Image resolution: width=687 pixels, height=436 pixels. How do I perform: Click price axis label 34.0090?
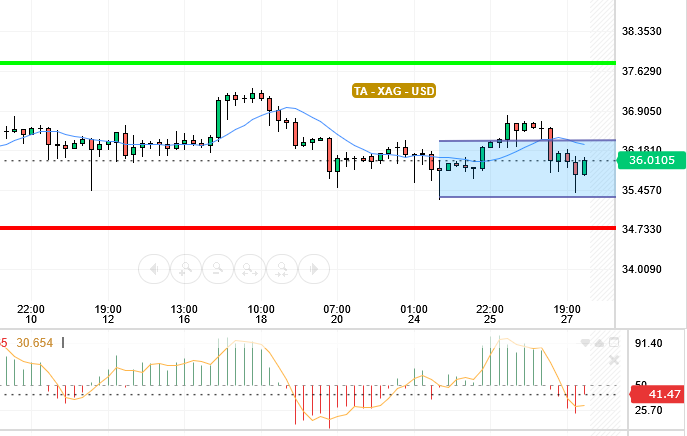pyautogui.click(x=642, y=269)
